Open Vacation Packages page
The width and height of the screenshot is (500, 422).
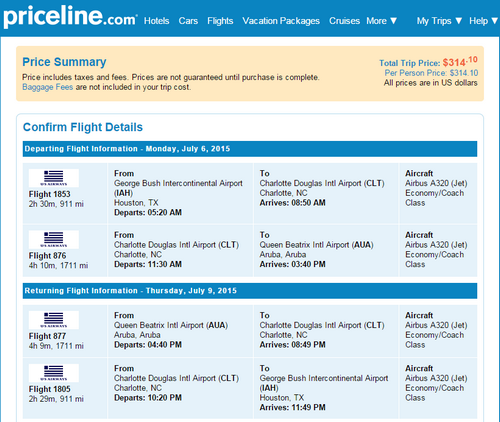(281, 21)
